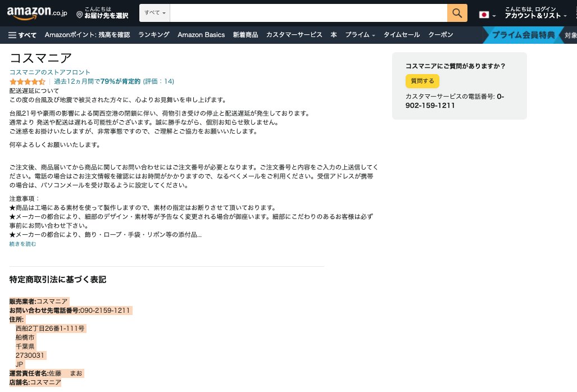577x392 pixels.
Task: Open カスタマーサービス nav item
Action: (x=294, y=35)
